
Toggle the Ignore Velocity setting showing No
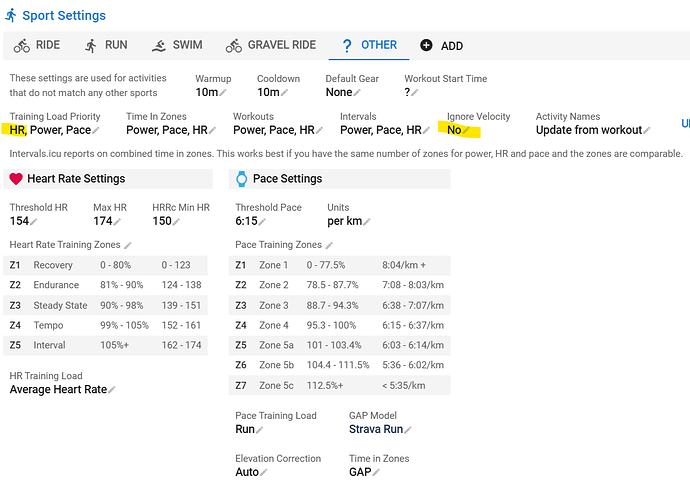tap(466, 130)
